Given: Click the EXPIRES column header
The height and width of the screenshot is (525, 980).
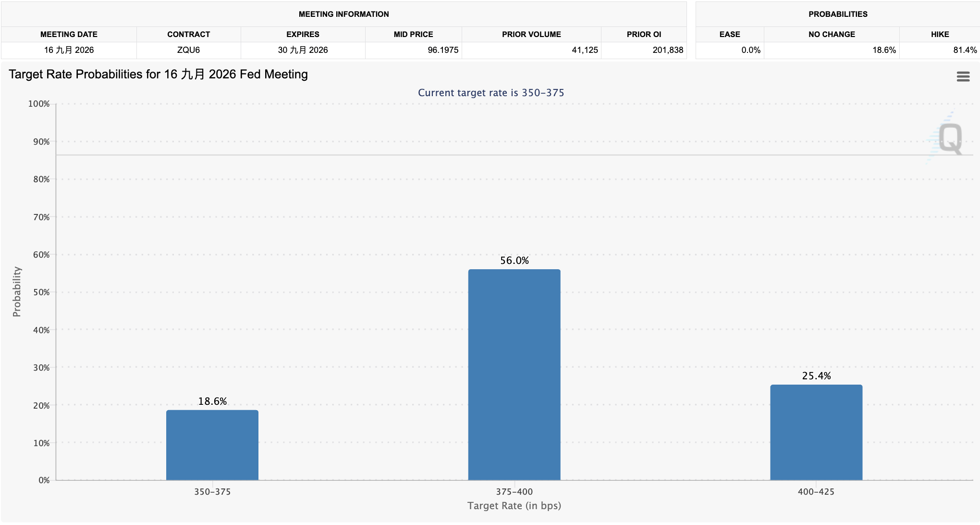Looking at the screenshot, I should (x=303, y=34).
